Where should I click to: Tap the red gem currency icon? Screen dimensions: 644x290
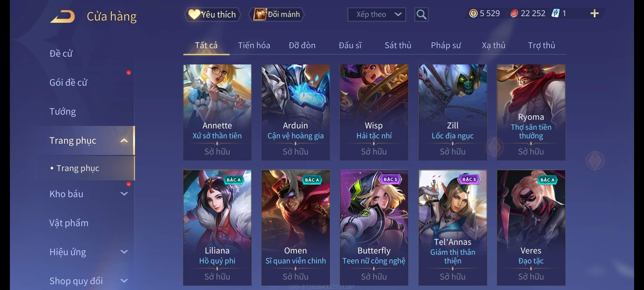click(x=514, y=13)
